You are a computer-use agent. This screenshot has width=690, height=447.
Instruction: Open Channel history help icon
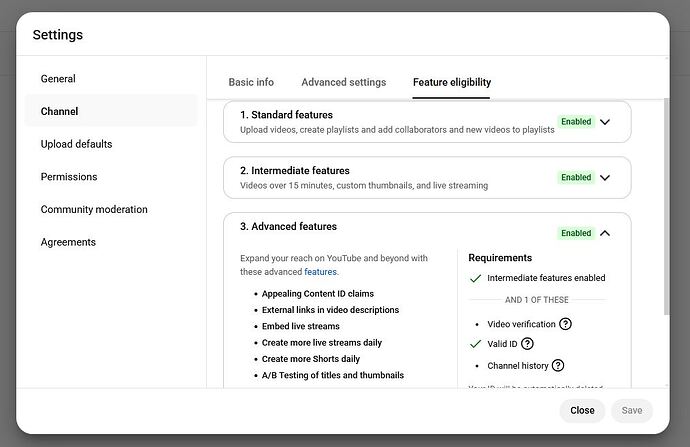558,366
